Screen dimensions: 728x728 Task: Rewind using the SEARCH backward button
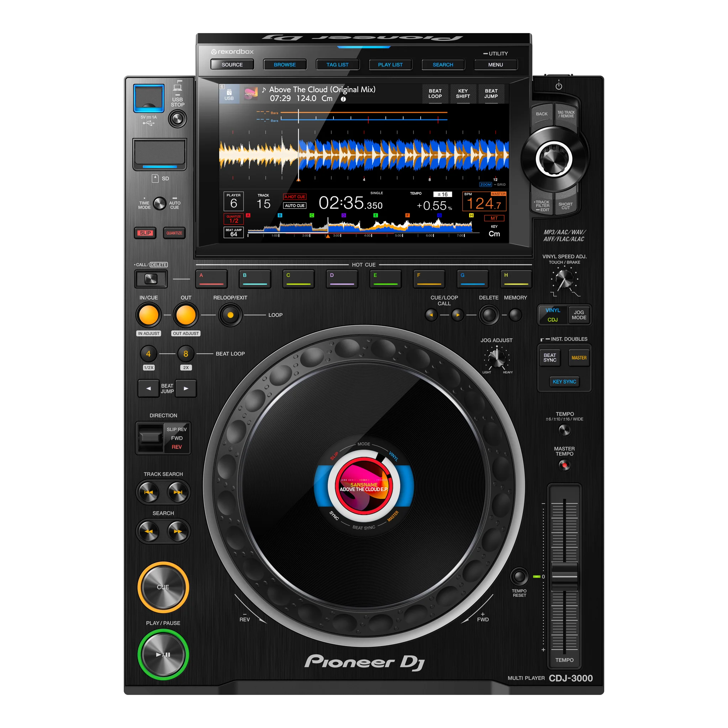click(x=149, y=531)
